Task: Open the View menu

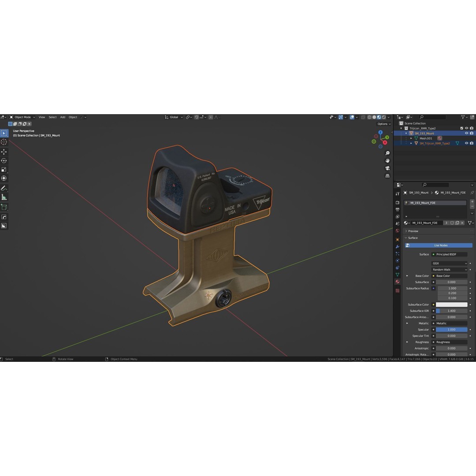Action: click(42, 117)
